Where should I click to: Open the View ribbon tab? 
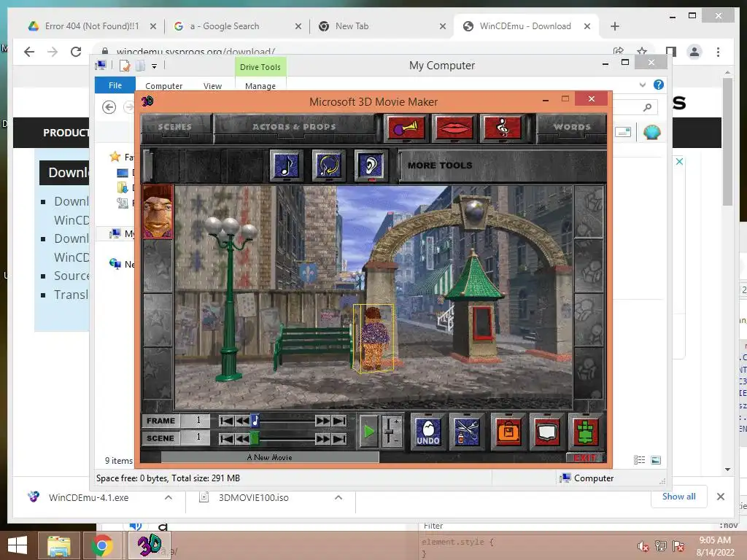[212, 86]
